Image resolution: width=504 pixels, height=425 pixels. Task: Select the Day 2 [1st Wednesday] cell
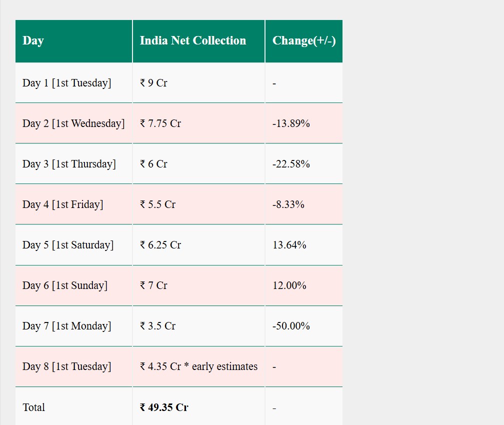click(x=73, y=123)
